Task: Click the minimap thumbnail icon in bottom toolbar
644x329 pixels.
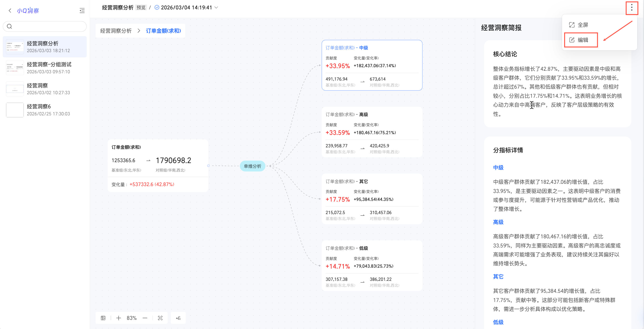Action: click(x=103, y=318)
